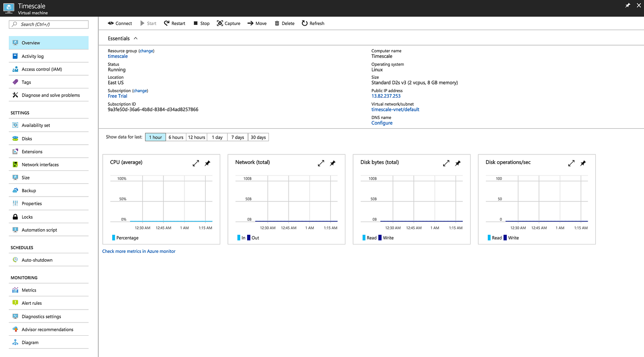Pin the Timescale blade to dashboard

(627, 5)
